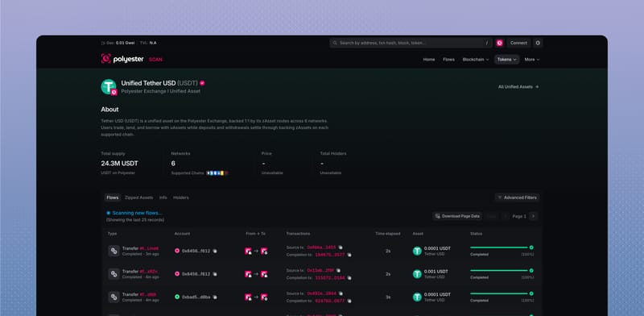Screen dimensions: 644x316
Task: Click the 'Polyester Exchange | Unified Asset' subtitle
Action: coord(160,91)
